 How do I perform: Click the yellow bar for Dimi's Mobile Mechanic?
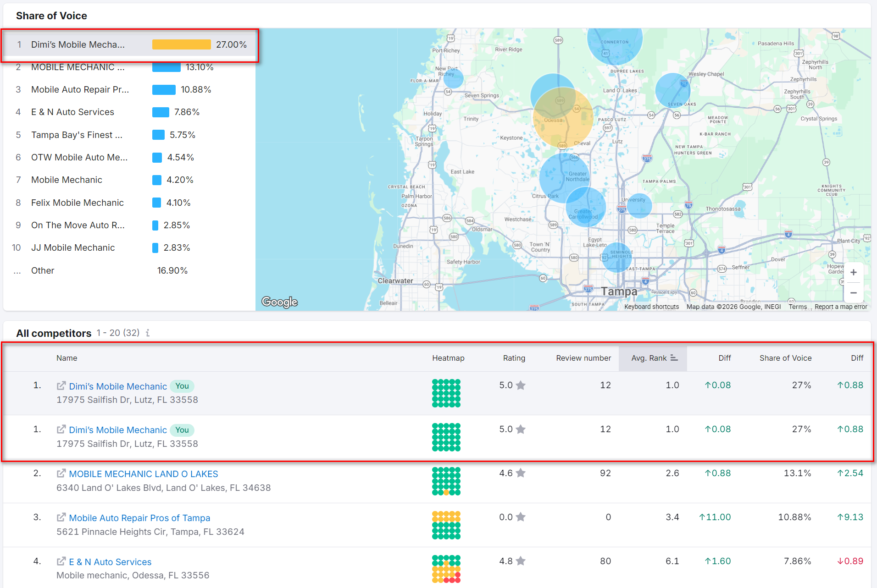(181, 44)
